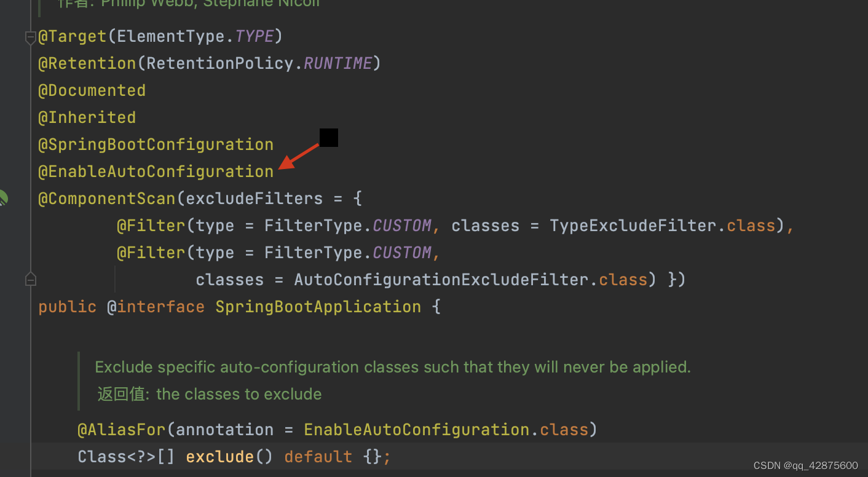
Task: Click the public keyword
Action: coord(68,307)
